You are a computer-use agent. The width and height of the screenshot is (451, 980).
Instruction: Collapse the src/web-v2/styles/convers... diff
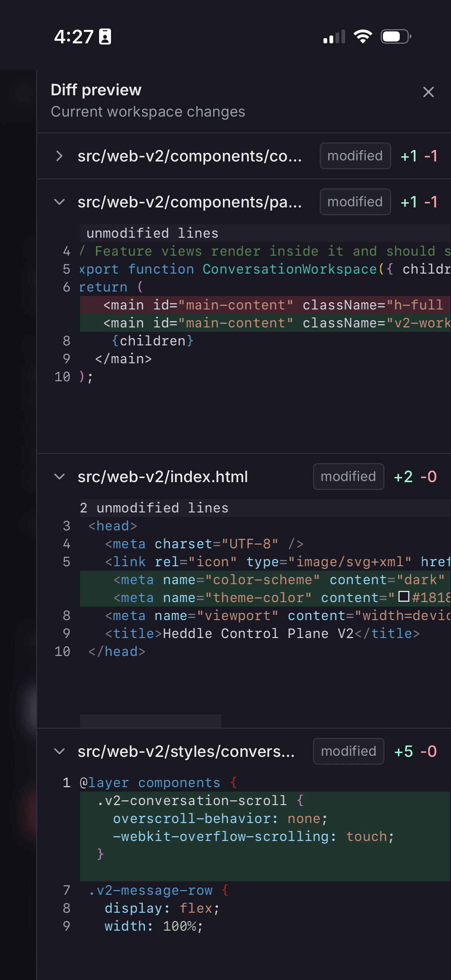59,751
